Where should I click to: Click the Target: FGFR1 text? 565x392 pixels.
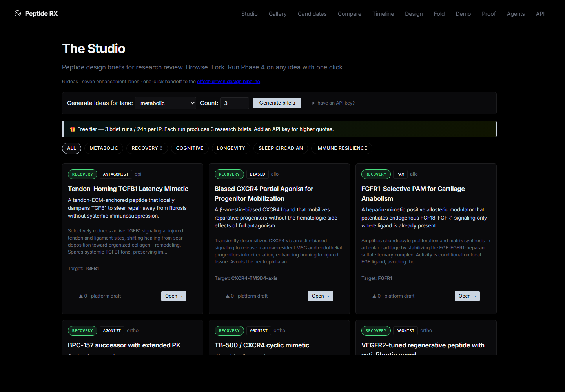click(x=377, y=278)
